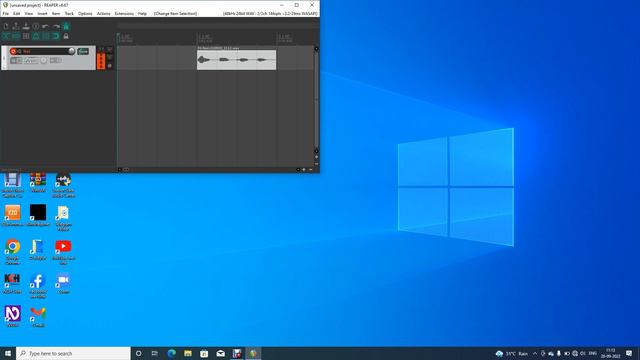This screenshot has height=360, width=640.
Task: Open the File menu
Action: click(6, 13)
